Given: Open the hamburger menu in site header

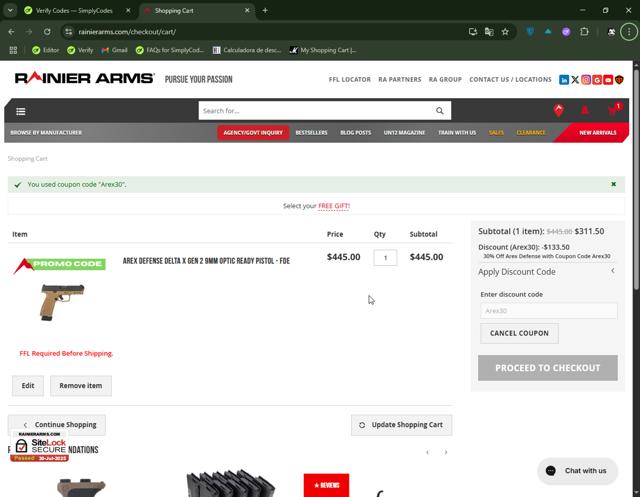Looking at the screenshot, I should (x=20, y=111).
